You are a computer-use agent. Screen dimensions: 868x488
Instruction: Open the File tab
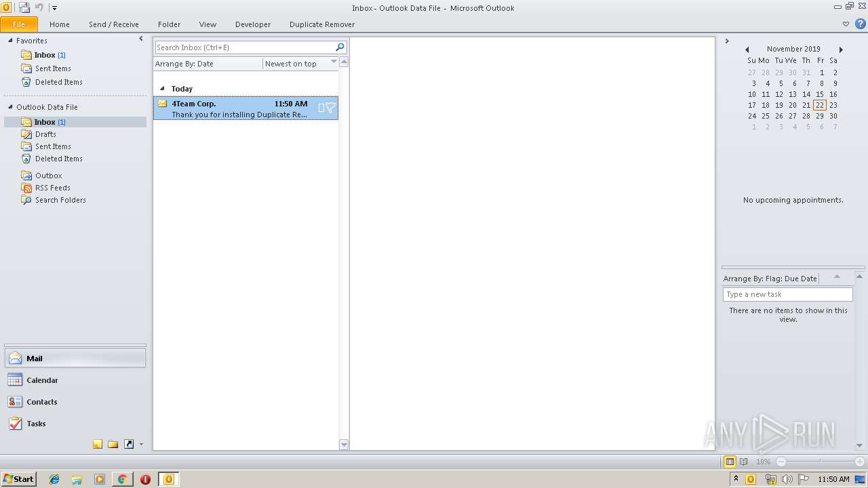coord(19,24)
